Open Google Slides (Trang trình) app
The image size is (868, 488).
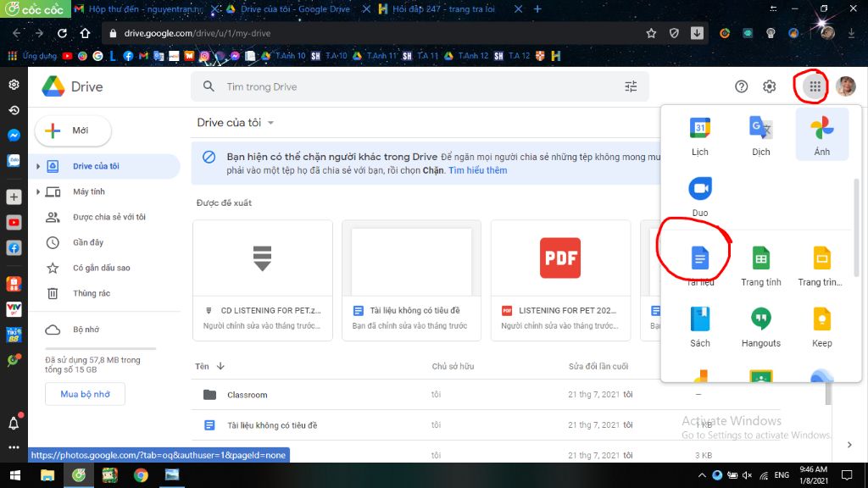click(x=821, y=265)
